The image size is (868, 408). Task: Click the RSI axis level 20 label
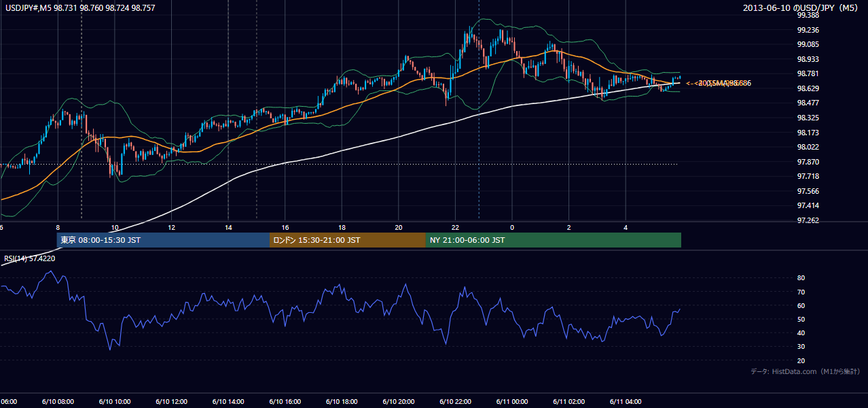click(801, 360)
